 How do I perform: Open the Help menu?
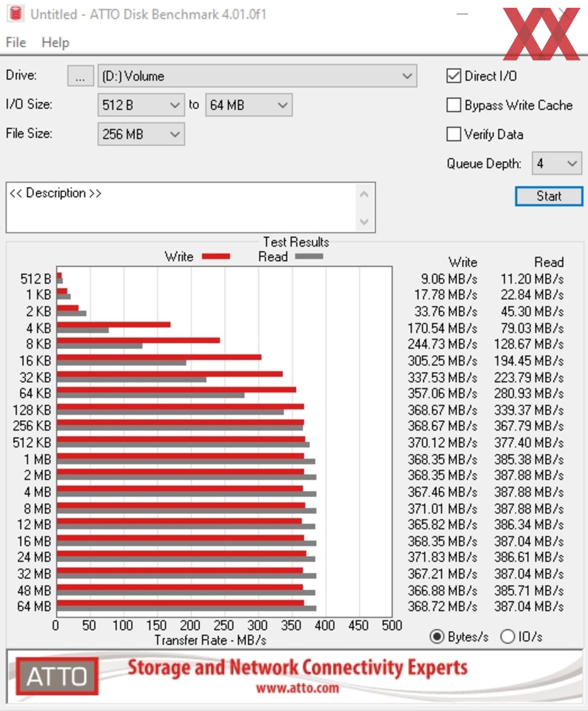click(x=55, y=42)
